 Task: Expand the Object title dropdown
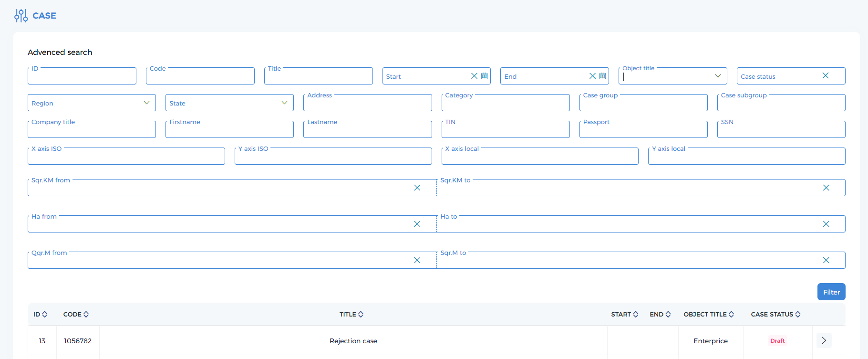[718, 76]
